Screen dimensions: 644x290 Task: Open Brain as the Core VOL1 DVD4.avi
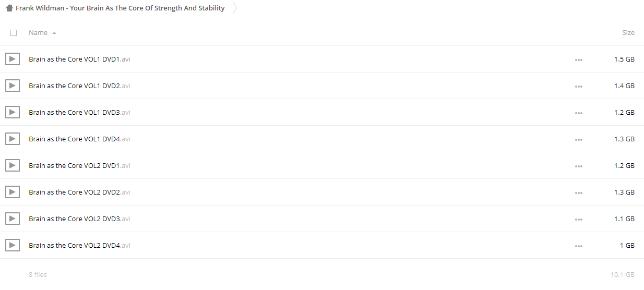(79, 139)
